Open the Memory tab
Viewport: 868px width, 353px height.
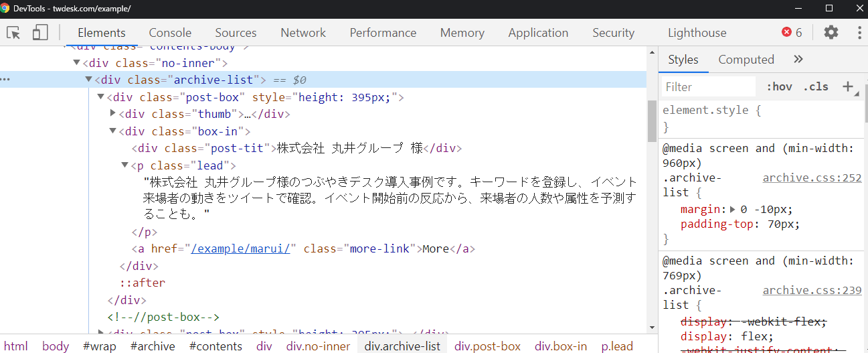point(462,32)
